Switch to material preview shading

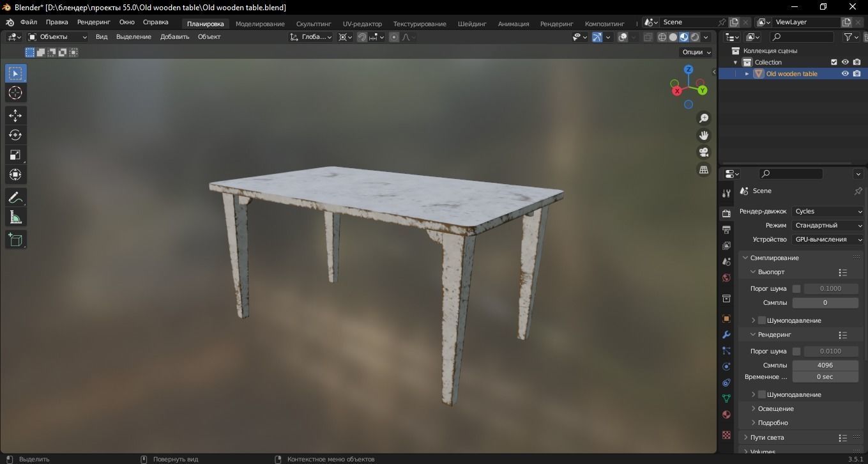point(684,37)
